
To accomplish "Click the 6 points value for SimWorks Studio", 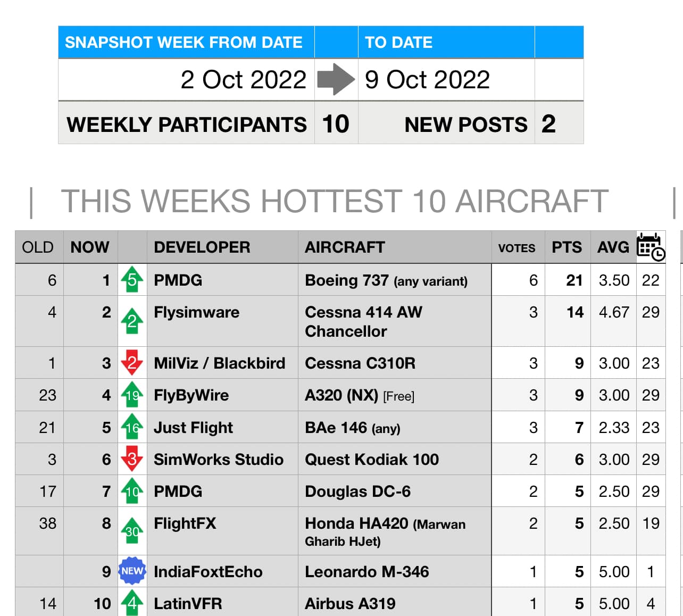I will coord(579,459).
